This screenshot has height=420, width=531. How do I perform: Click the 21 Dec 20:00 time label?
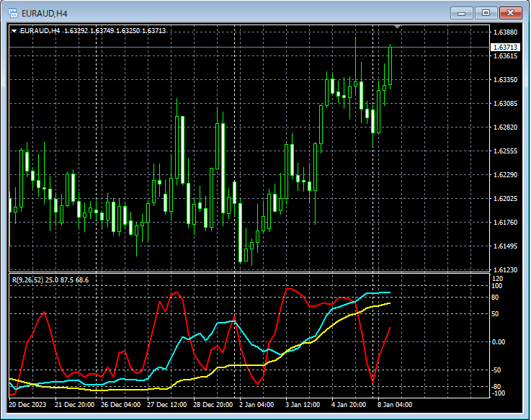[74, 405]
